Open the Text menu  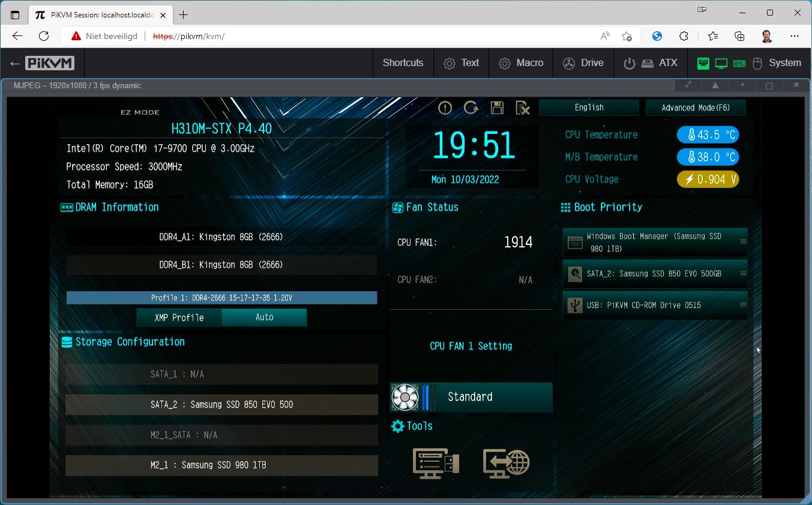coord(461,63)
